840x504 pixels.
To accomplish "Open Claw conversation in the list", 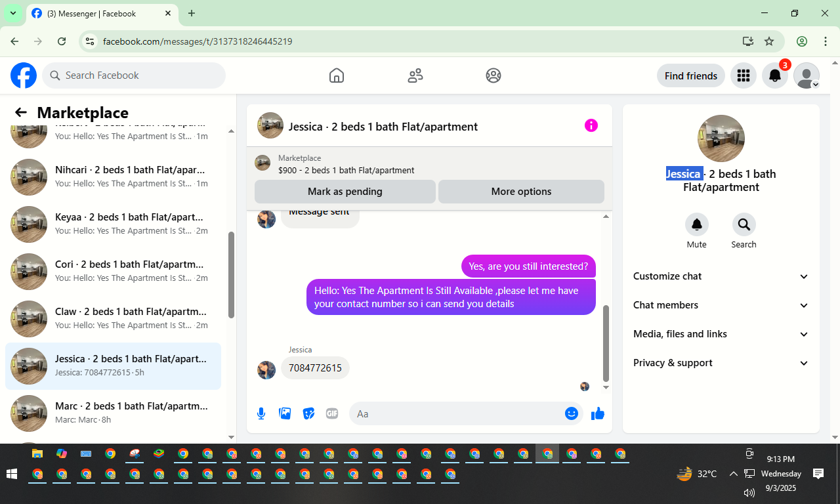I will (x=113, y=318).
